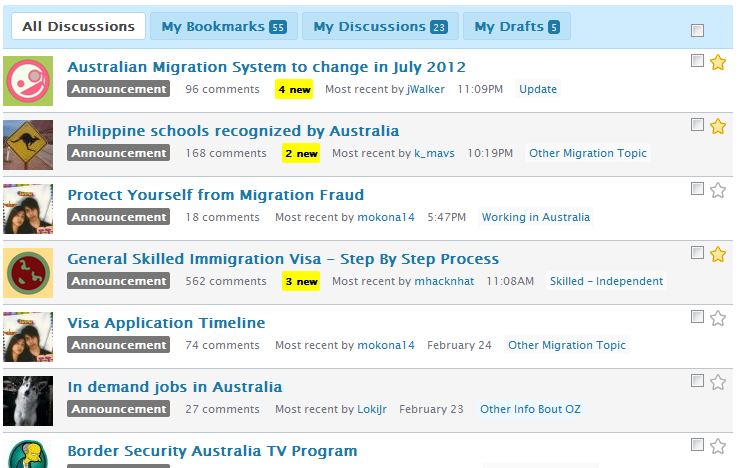740x468 pixels.
Task: Open My Bookmarks tab
Action: click(224, 26)
